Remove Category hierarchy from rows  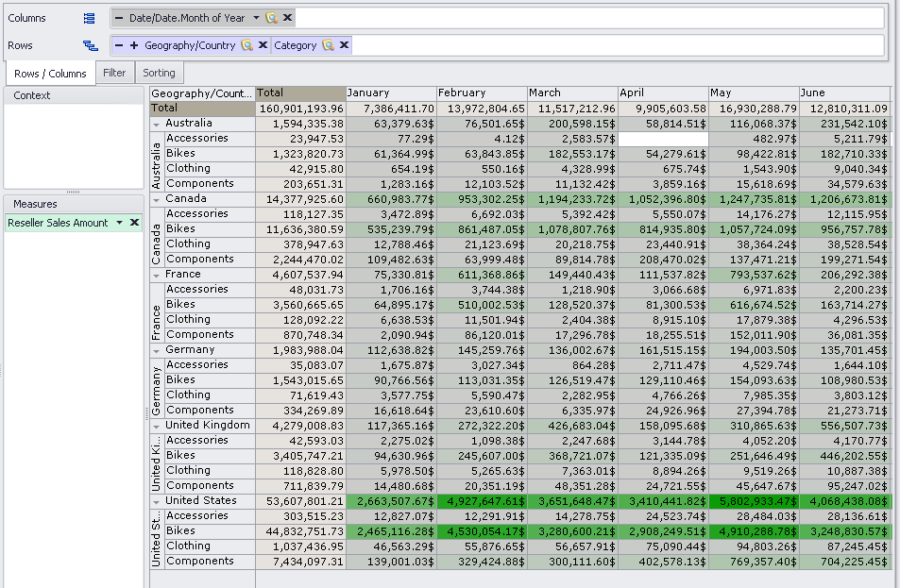(345, 44)
